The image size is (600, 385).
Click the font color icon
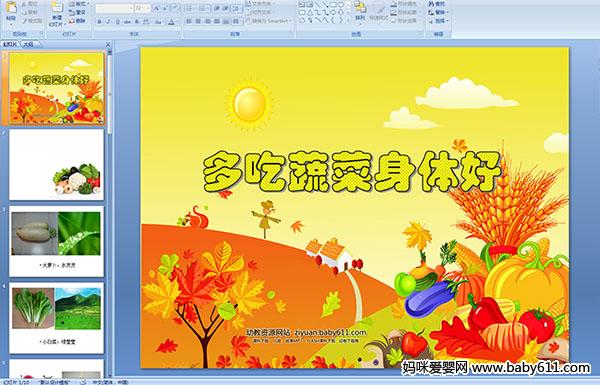(x=171, y=22)
